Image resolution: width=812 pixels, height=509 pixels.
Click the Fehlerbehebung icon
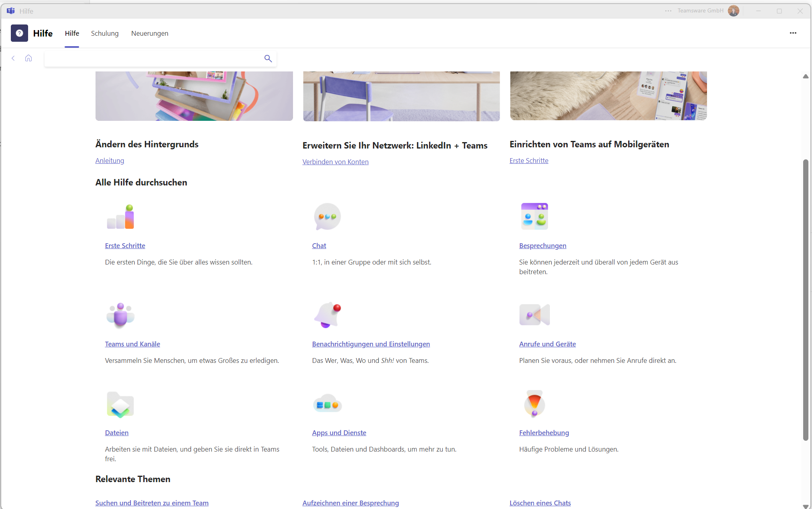[x=534, y=404]
